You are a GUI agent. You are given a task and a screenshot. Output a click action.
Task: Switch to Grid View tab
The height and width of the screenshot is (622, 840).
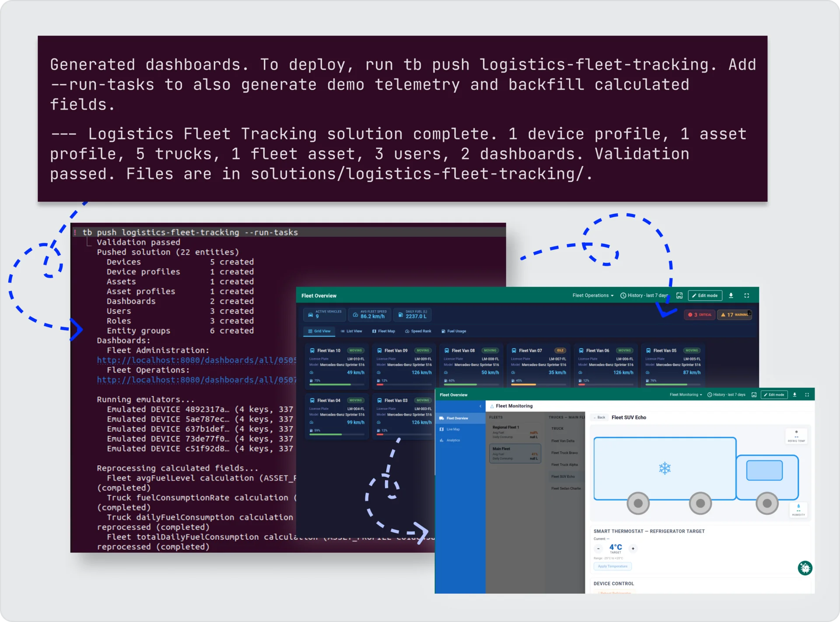[x=319, y=331]
